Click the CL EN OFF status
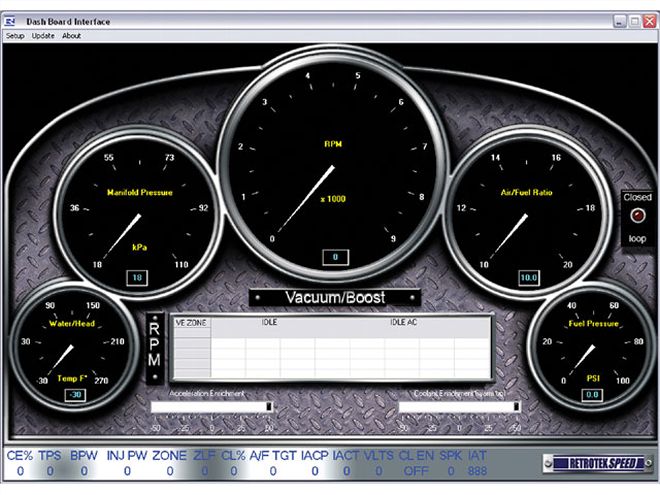The height and width of the screenshot is (495, 660). tap(416, 471)
